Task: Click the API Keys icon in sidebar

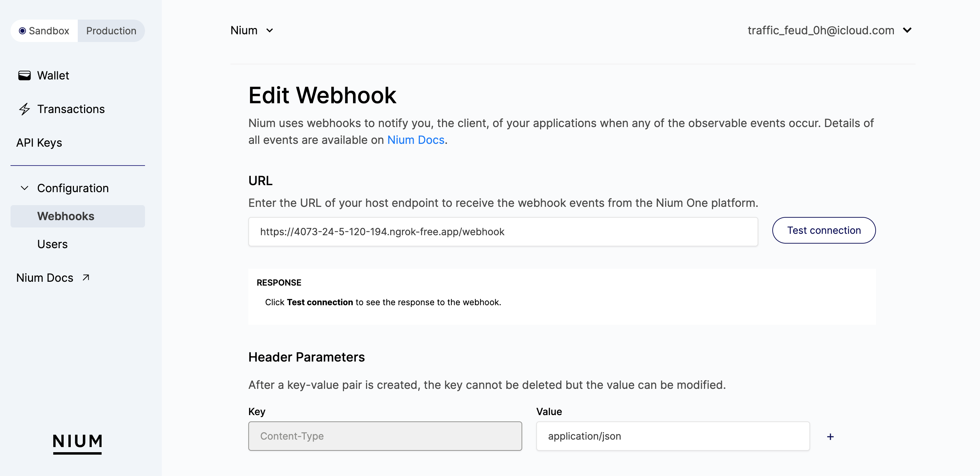Action: pos(39,142)
